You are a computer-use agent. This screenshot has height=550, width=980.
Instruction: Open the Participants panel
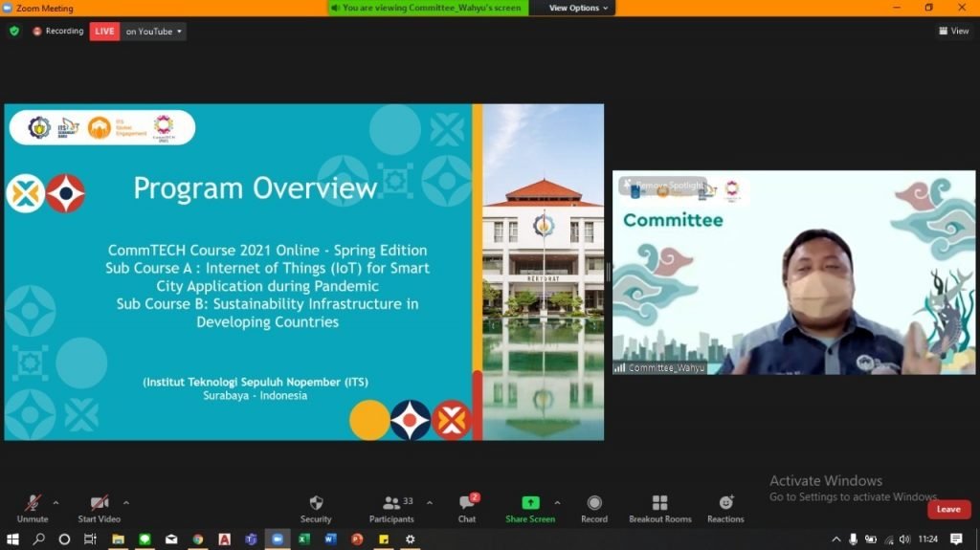391,509
